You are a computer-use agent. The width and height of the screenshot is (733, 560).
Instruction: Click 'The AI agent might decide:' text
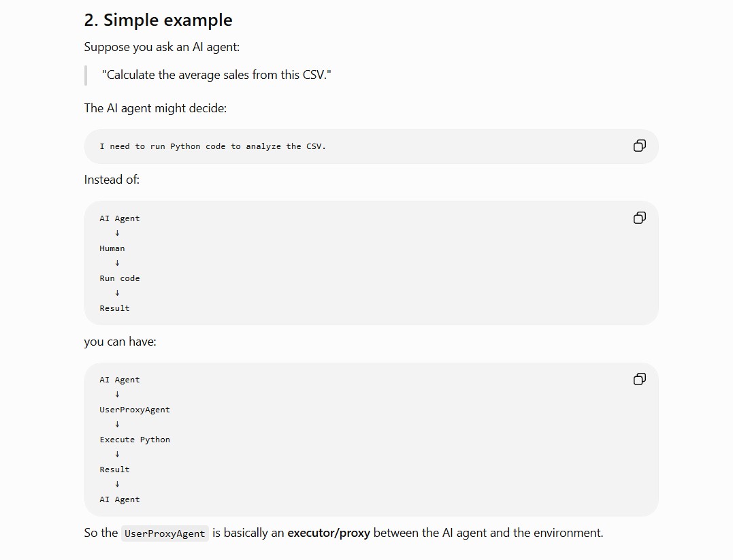click(x=155, y=108)
